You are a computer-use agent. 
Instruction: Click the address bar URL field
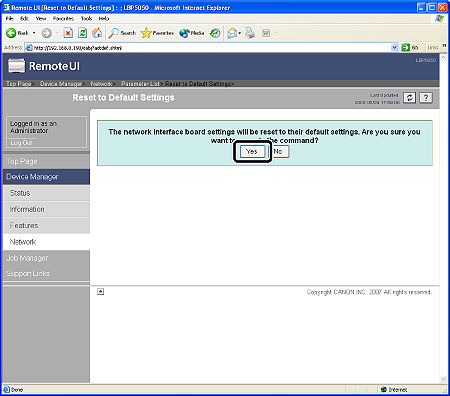pyautogui.click(x=211, y=48)
